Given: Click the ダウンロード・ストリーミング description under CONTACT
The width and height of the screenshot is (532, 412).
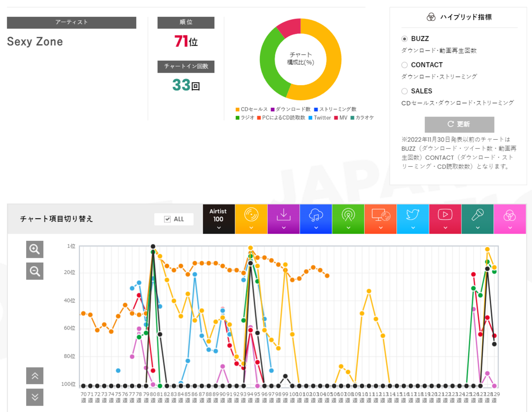Looking at the screenshot, I should tap(439, 76).
